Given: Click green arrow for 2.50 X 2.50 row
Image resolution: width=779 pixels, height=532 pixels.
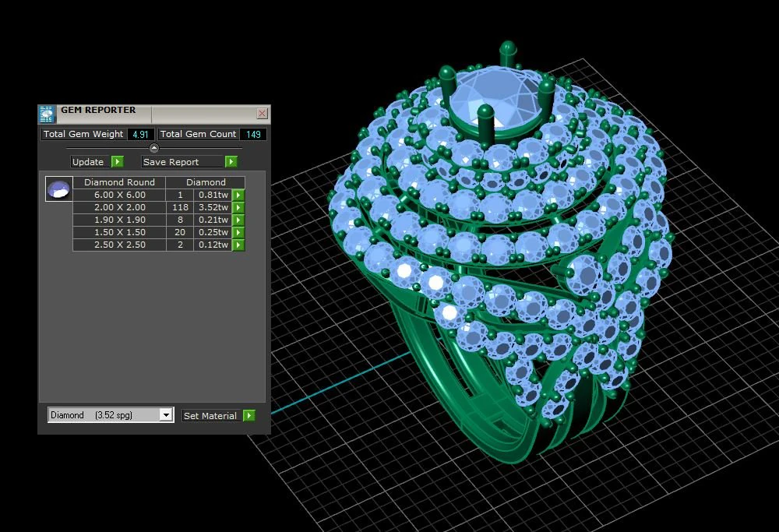Looking at the screenshot, I should coord(238,245).
